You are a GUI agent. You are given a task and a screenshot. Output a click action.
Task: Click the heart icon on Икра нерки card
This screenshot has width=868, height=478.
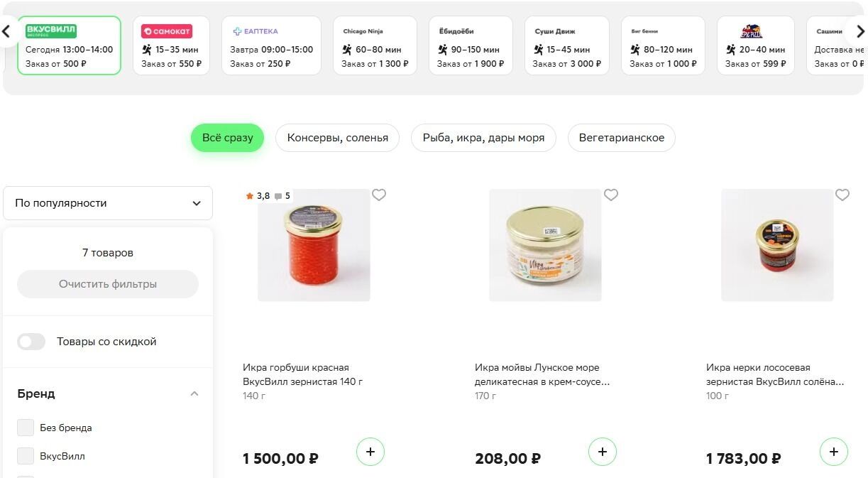click(842, 195)
